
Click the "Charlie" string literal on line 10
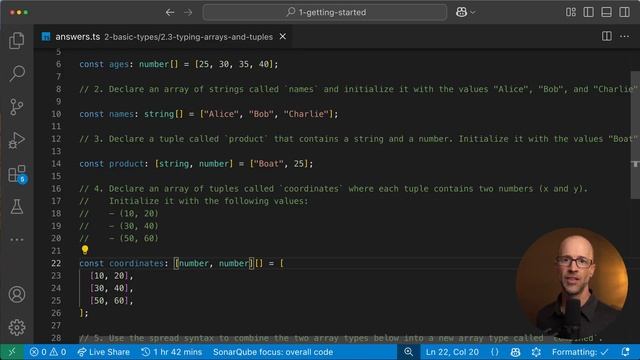click(x=306, y=114)
